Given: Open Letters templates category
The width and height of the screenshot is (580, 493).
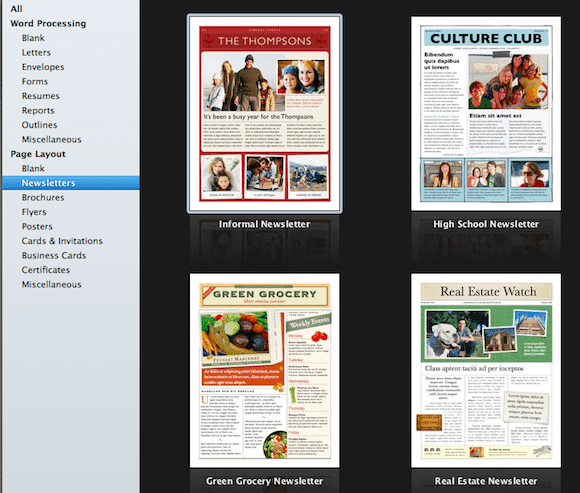Looking at the screenshot, I should click(36, 53).
